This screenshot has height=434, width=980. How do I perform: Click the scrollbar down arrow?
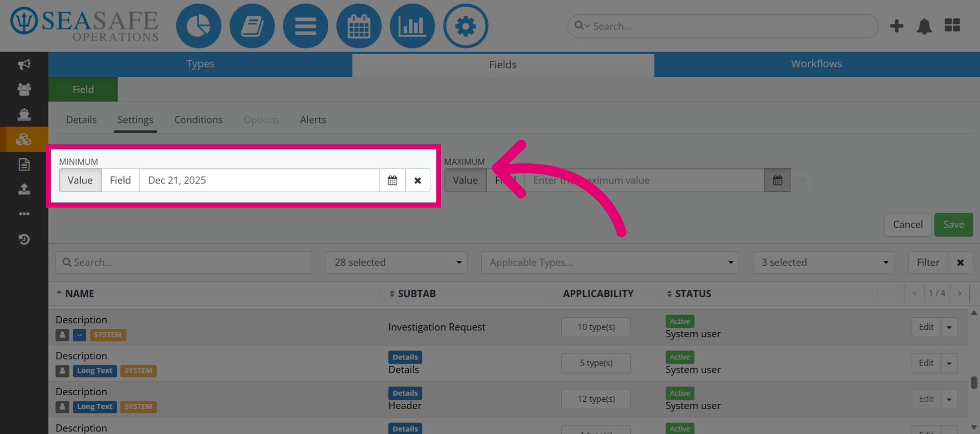click(974, 427)
